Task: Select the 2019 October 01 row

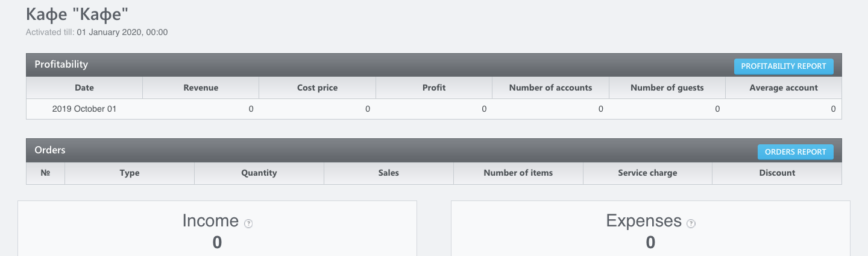Action: point(434,109)
